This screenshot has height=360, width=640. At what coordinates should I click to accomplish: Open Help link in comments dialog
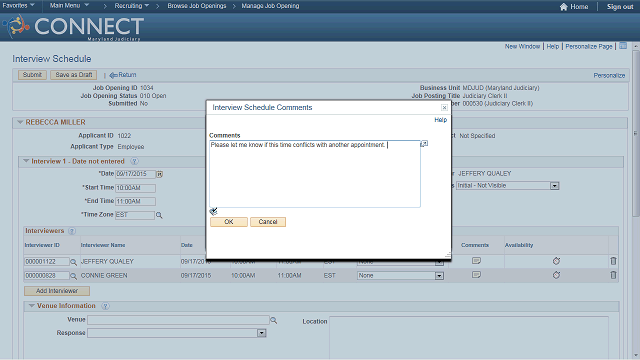coord(440,120)
